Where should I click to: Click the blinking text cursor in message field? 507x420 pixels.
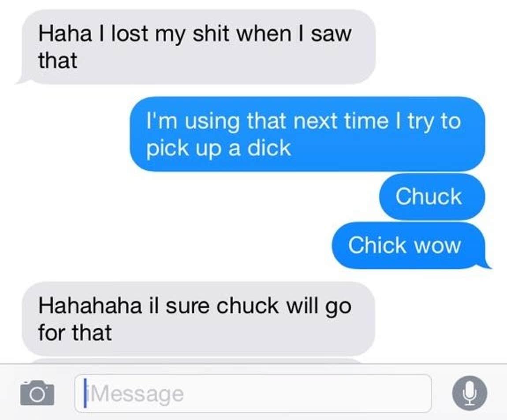click(85, 393)
